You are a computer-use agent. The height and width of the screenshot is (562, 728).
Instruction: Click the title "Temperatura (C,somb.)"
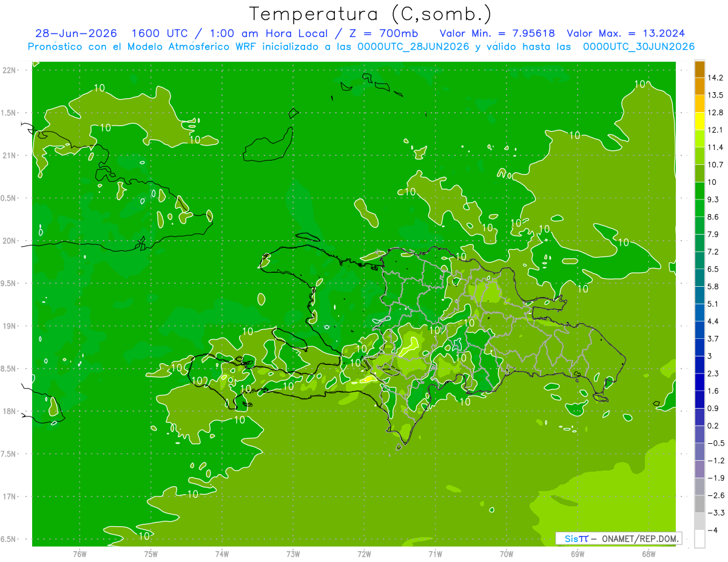(371, 14)
